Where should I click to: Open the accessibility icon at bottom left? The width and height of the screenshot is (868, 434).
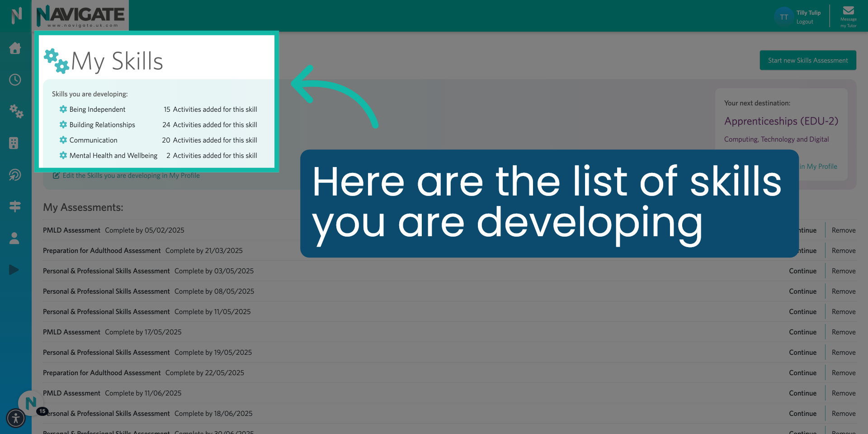click(16, 418)
